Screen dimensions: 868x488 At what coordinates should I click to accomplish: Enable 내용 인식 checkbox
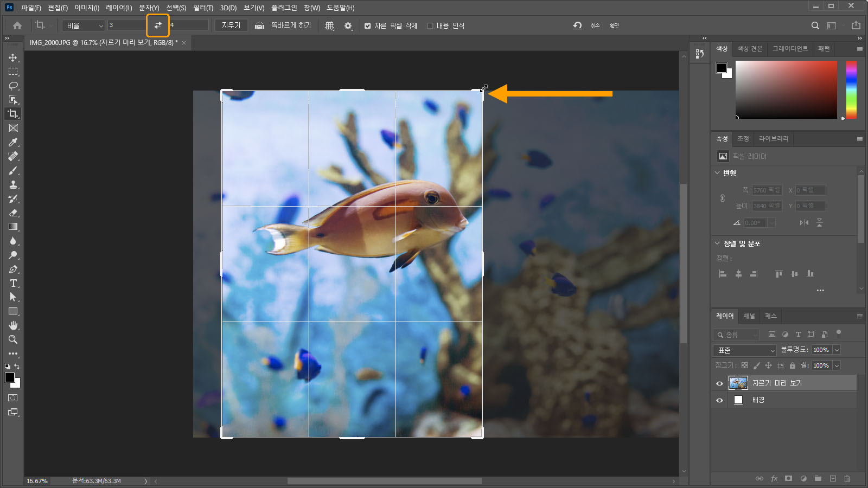[x=430, y=25]
